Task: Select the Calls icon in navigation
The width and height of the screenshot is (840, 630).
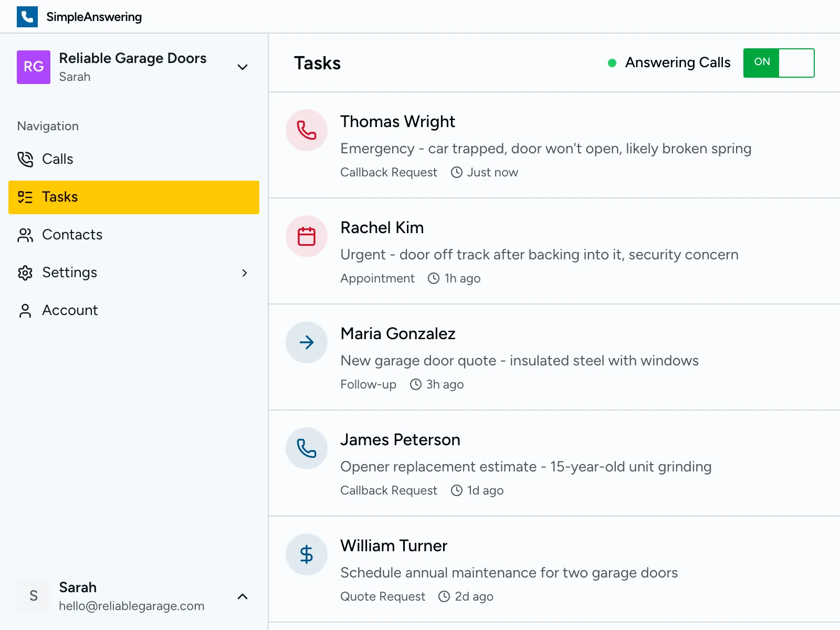Action: click(x=25, y=159)
